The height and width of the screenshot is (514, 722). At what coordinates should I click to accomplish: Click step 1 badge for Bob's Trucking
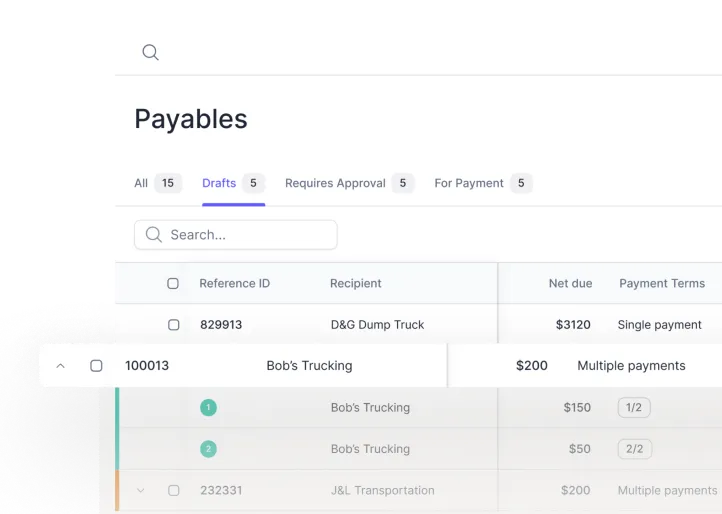[x=208, y=407]
